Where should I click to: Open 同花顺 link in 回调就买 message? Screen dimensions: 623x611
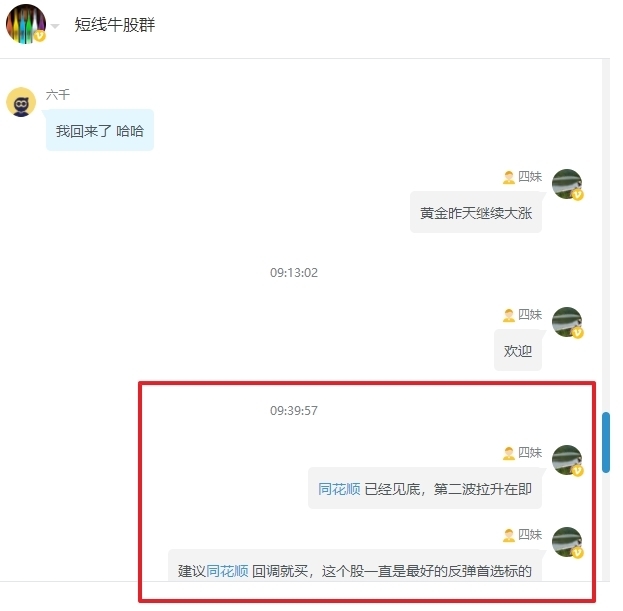point(227,571)
